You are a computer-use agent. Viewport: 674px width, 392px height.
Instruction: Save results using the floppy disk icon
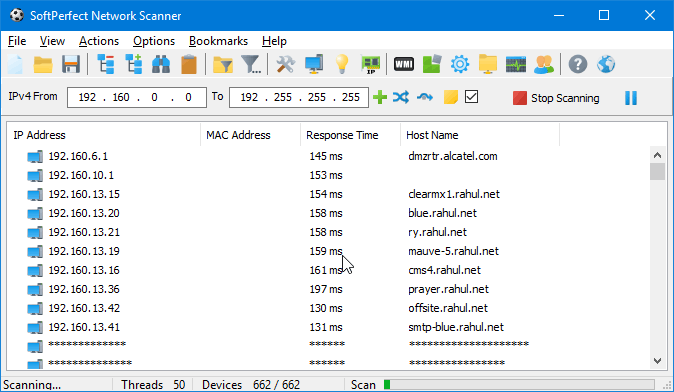[71, 65]
